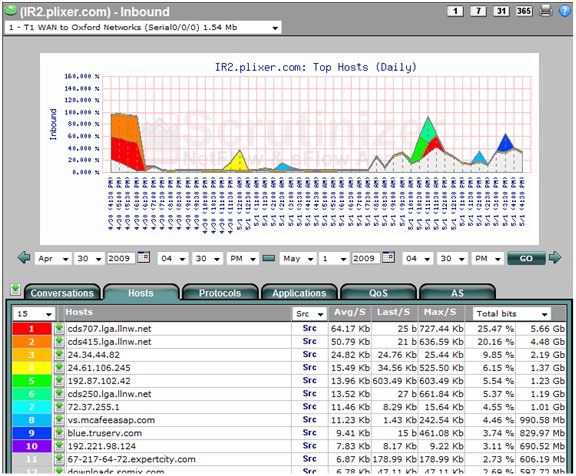The height and width of the screenshot is (476, 576).
Task: Go to next time period arrow
Action: click(x=555, y=257)
